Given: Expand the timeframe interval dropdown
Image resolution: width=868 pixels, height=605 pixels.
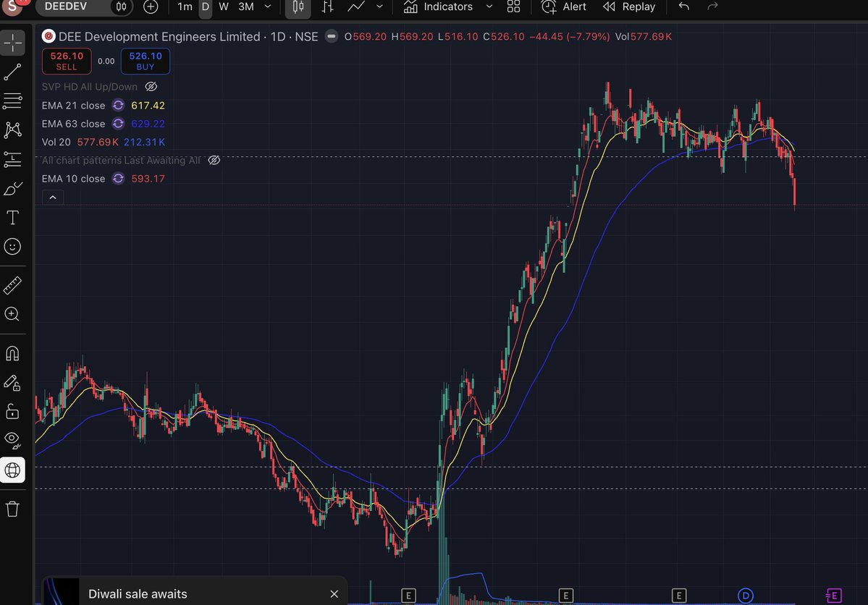Looking at the screenshot, I should (268, 7).
